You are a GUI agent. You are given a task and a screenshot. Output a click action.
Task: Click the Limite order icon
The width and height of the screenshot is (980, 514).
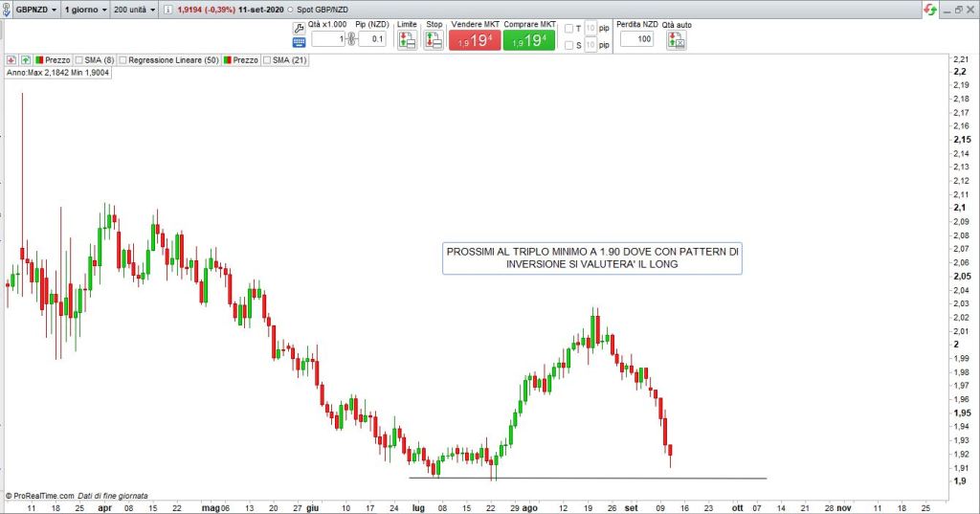point(407,40)
